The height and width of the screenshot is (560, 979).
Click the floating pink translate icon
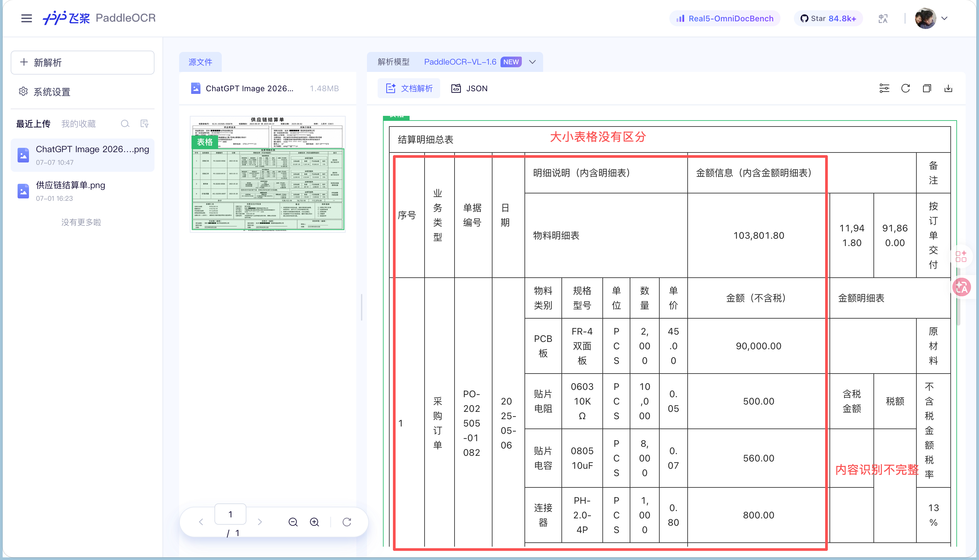point(962,287)
